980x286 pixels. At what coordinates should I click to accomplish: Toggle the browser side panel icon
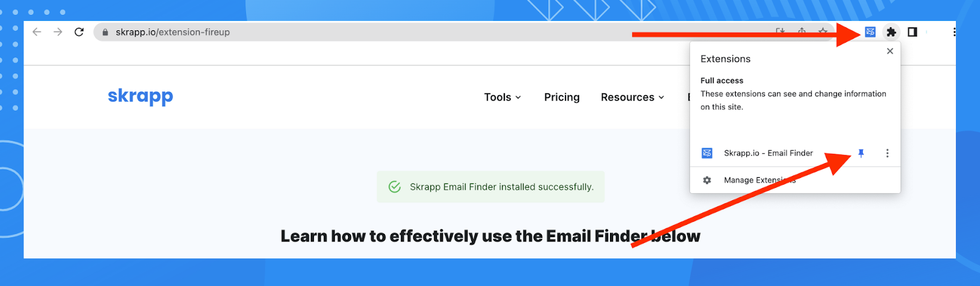pos(912,32)
